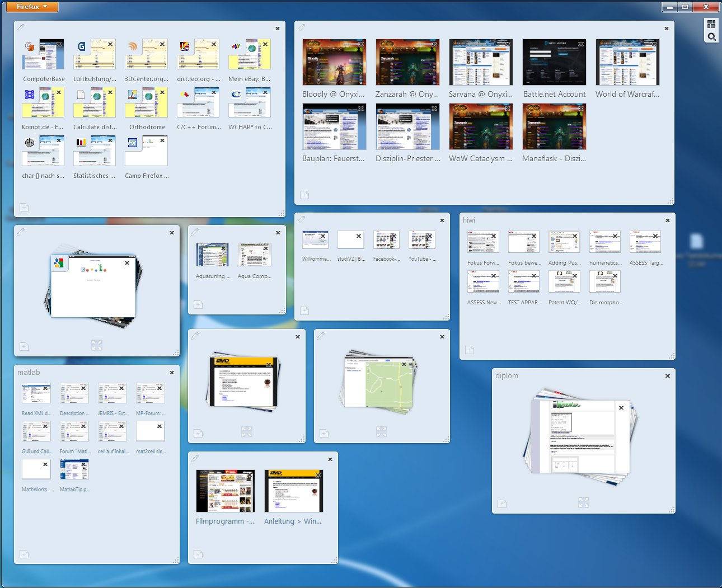
Task: Add new tab in the hiwi group
Action: tap(470, 350)
